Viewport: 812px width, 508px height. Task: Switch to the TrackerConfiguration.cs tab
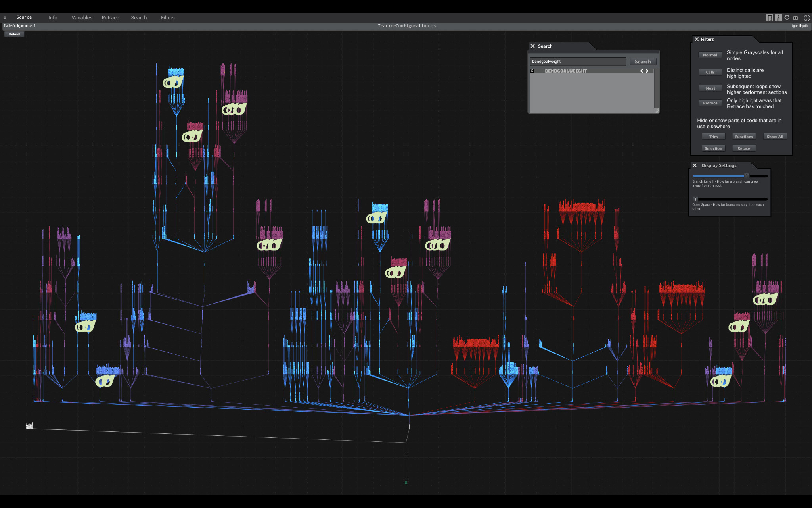pyautogui.click(x=19, y=25)
